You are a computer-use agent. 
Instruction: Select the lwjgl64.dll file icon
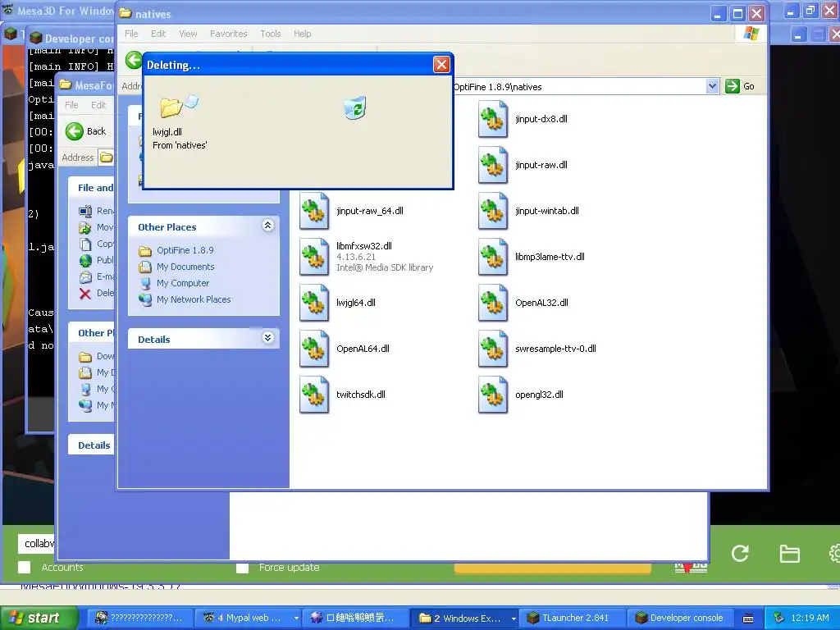coord(314,304)
